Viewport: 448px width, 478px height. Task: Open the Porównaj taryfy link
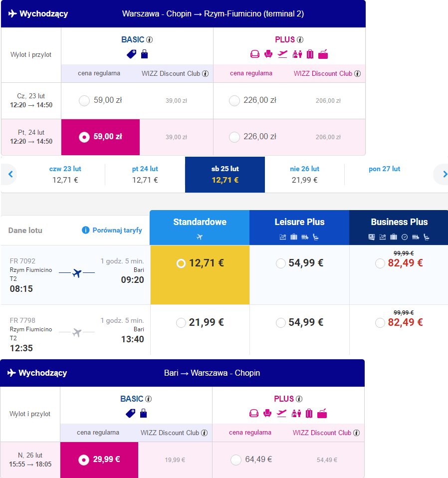tap(117, 230)
